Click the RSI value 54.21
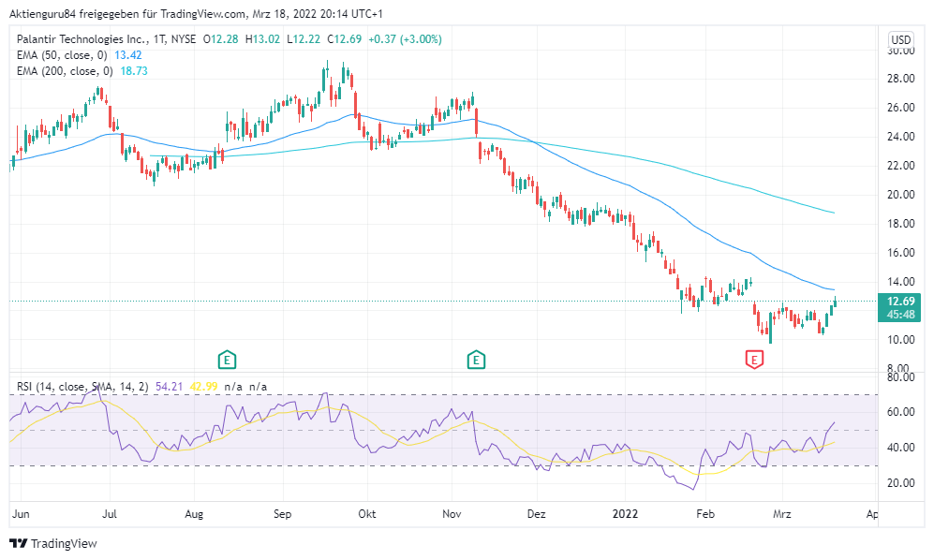934x560 pixels. [170, 387]
